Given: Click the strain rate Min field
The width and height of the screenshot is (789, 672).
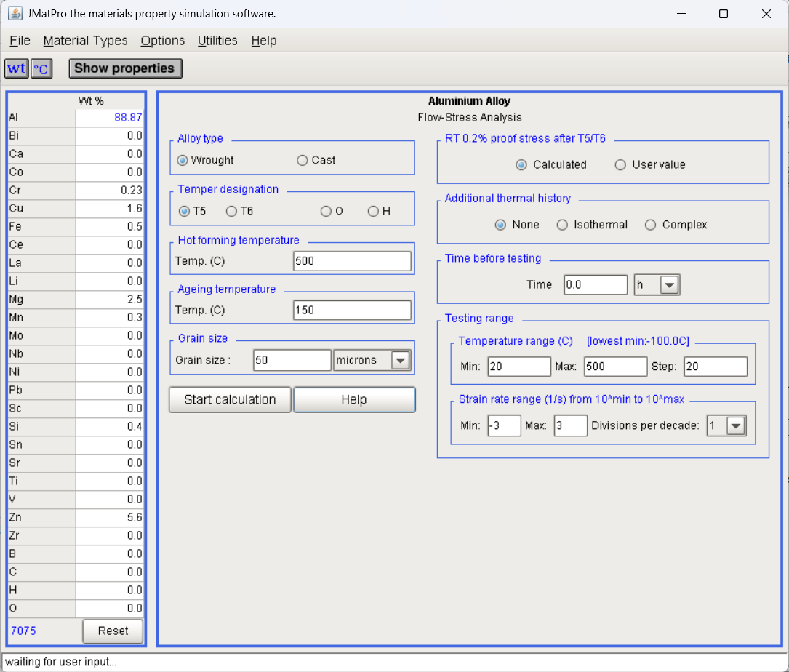Looking at the screenshot, I should coord(504,426).
